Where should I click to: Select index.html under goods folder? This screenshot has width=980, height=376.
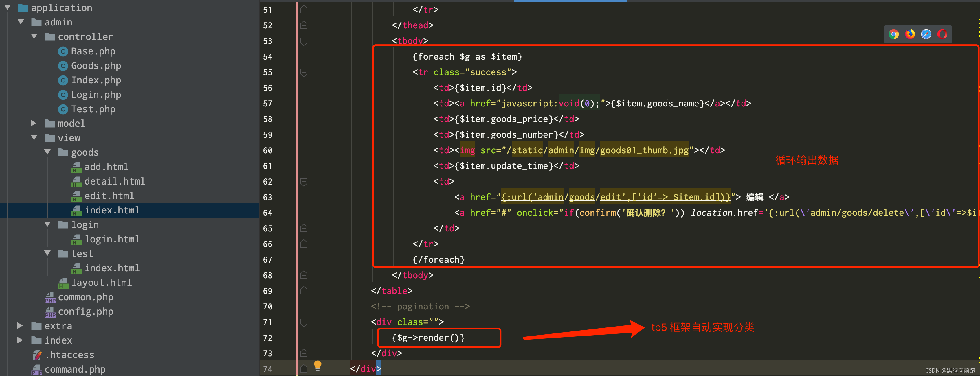(x=112, y=210)
